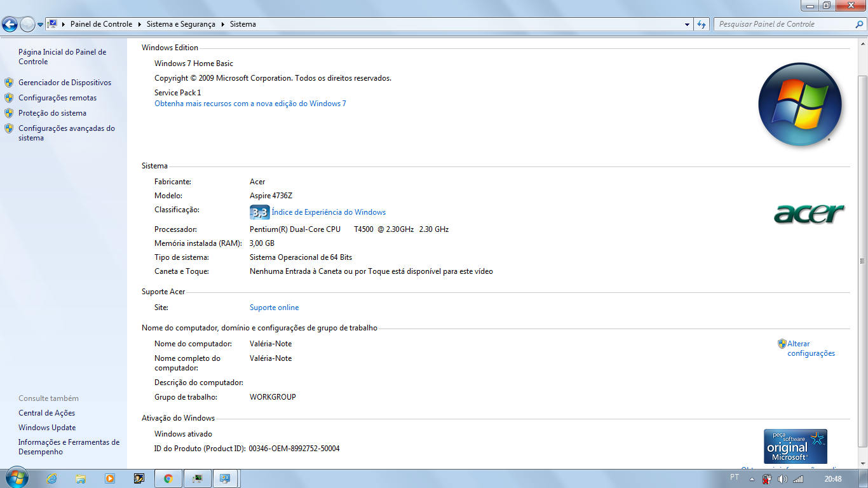Click the Back navigation arrow button

tap(10, 25)
